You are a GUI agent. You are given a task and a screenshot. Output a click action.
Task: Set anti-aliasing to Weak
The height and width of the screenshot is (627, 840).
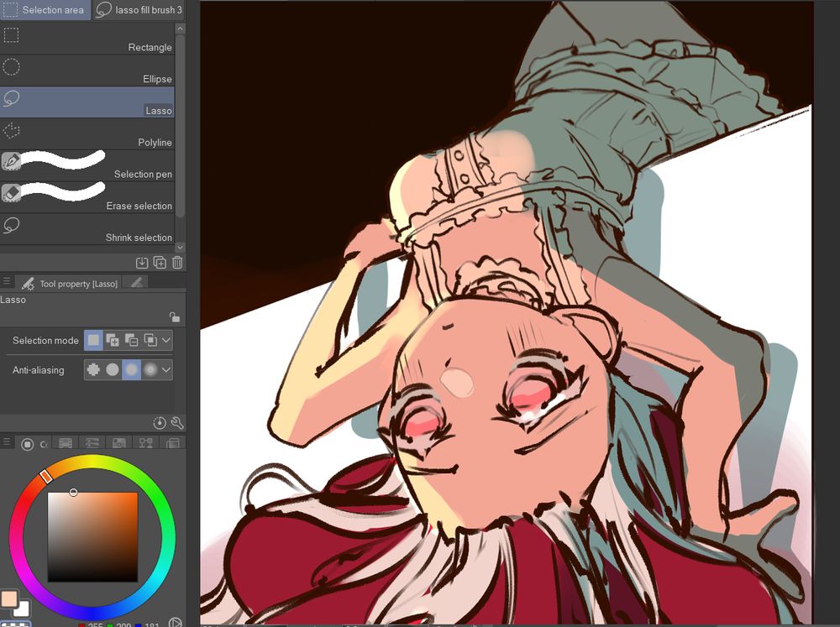tap(113, 369)
